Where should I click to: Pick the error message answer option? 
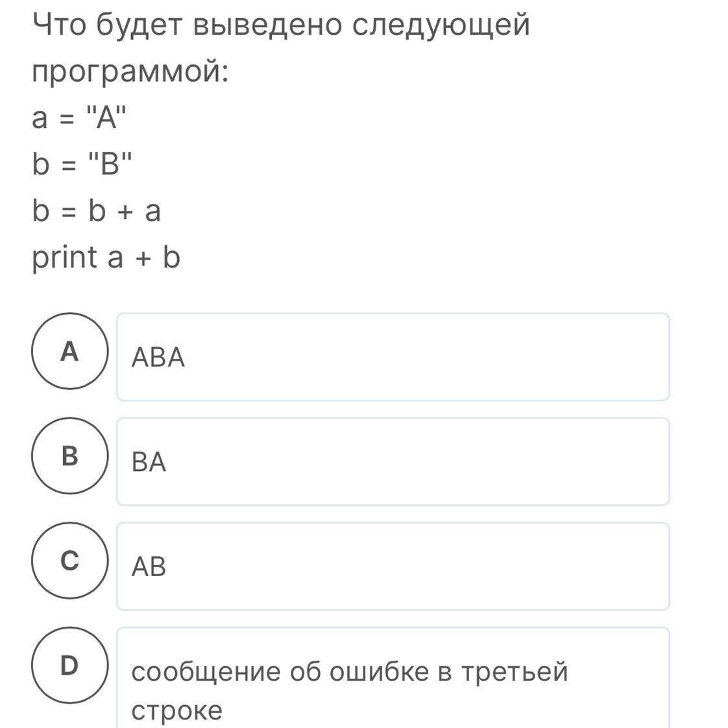click(x=393, y=681)
